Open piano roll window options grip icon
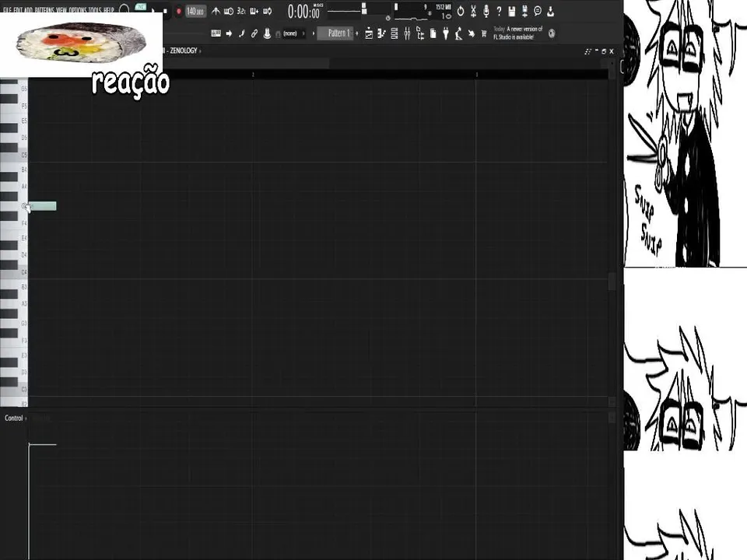 [588, 51]
